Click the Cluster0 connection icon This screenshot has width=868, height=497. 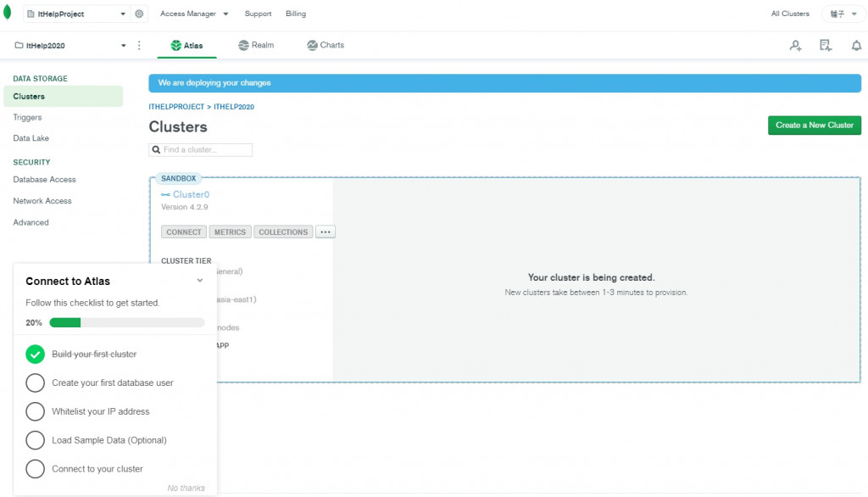tap(165, 194)
